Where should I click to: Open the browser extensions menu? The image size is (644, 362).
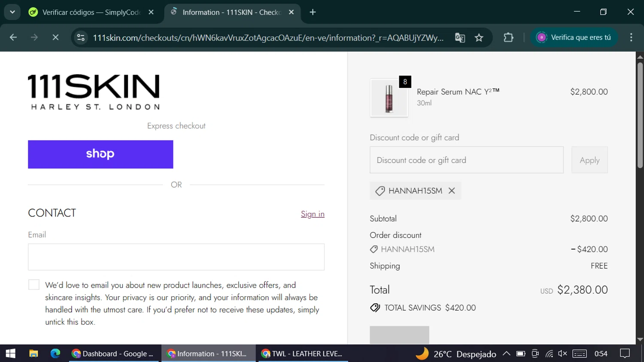pyautogui.click(x=509, y=38)
